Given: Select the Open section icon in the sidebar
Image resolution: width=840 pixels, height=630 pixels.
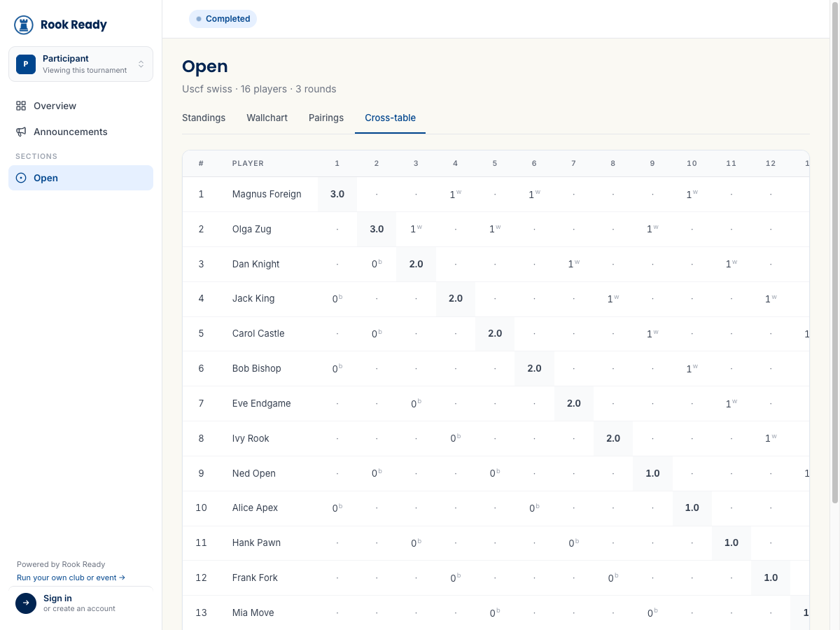Looking at the screenshot, I should pyautogui.click(x=21, y=178).
